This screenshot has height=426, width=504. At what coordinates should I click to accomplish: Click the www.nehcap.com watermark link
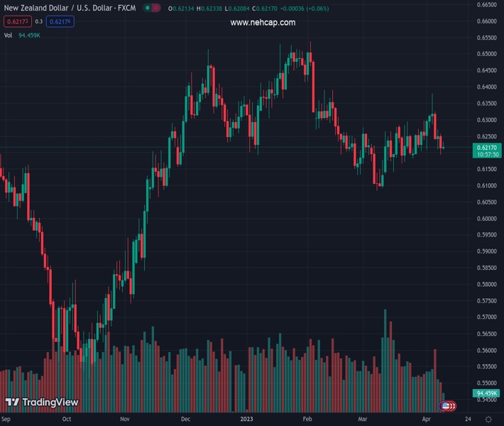tap(263, 23)
